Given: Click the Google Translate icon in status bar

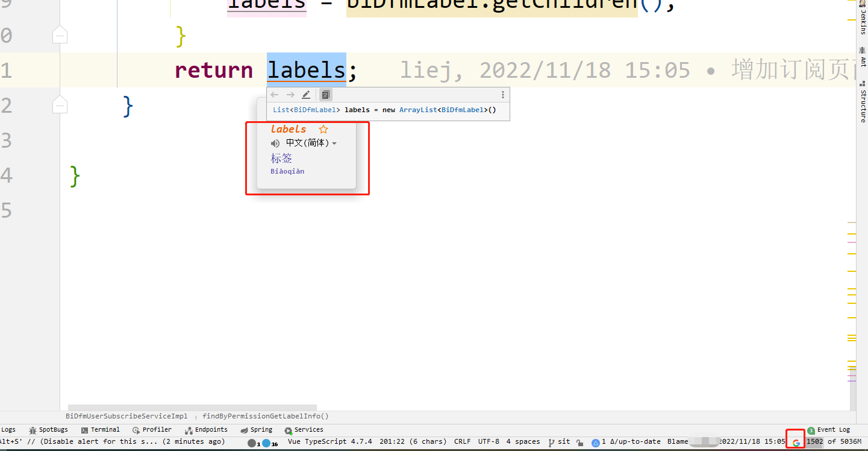Looking at the screenshot, I should click(x=796, y=443).
